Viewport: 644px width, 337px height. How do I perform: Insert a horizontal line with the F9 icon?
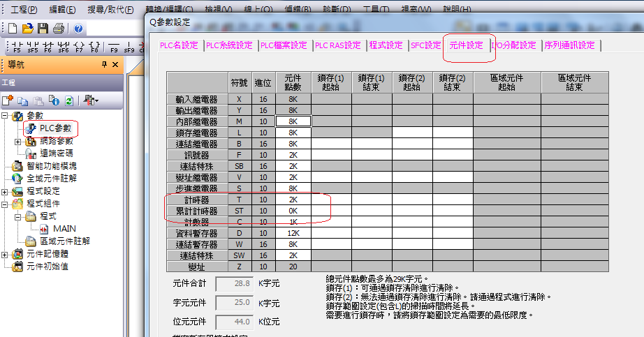pos(114,48)
